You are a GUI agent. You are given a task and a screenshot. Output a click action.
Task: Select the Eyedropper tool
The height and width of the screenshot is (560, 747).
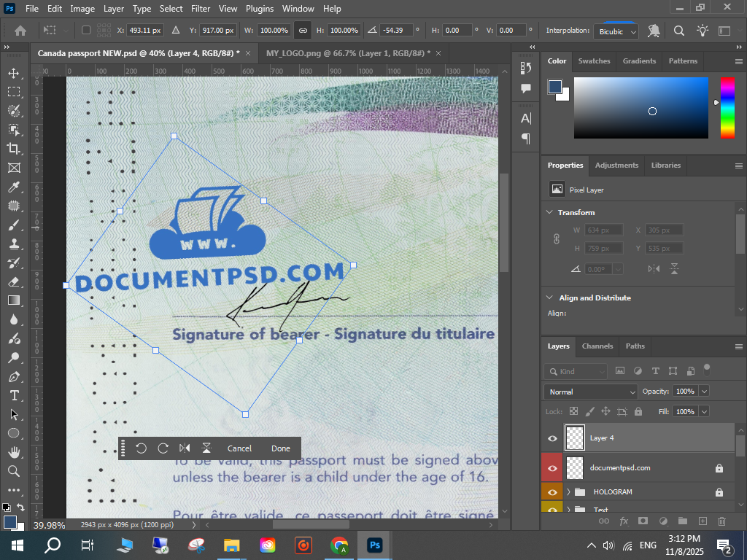(14, 187)
